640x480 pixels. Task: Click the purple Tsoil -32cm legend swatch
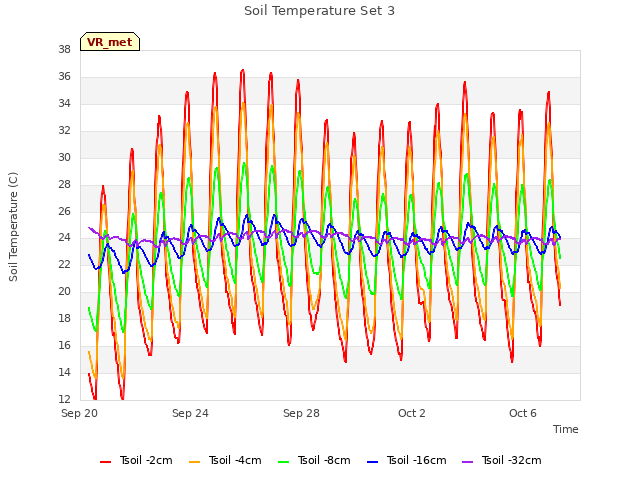pyautogui.click(x=467, y=462)
